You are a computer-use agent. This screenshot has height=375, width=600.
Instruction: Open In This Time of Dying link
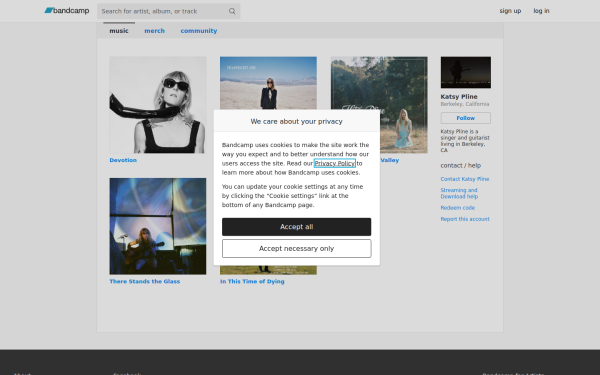click(x=252, y=281)
